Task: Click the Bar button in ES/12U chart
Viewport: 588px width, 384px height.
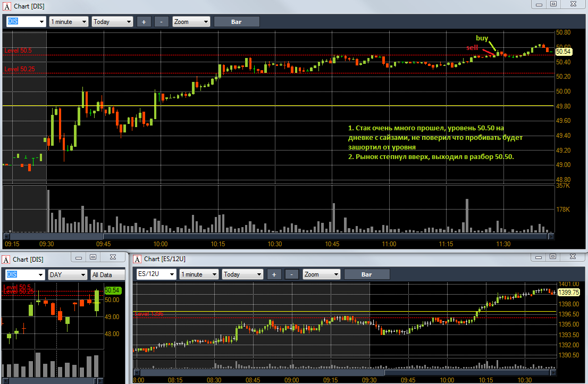Action: pos(367,274)
